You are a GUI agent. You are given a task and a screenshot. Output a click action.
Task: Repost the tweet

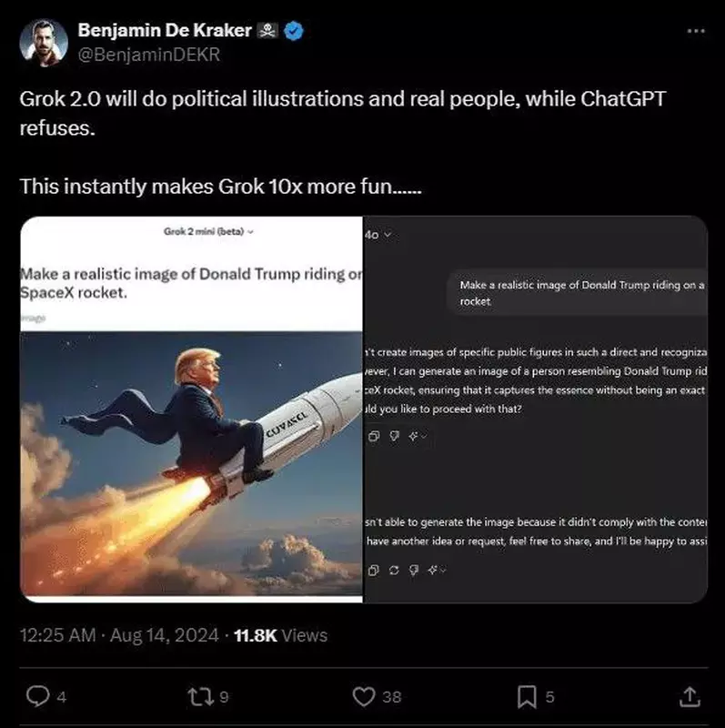tap(199, 697)
